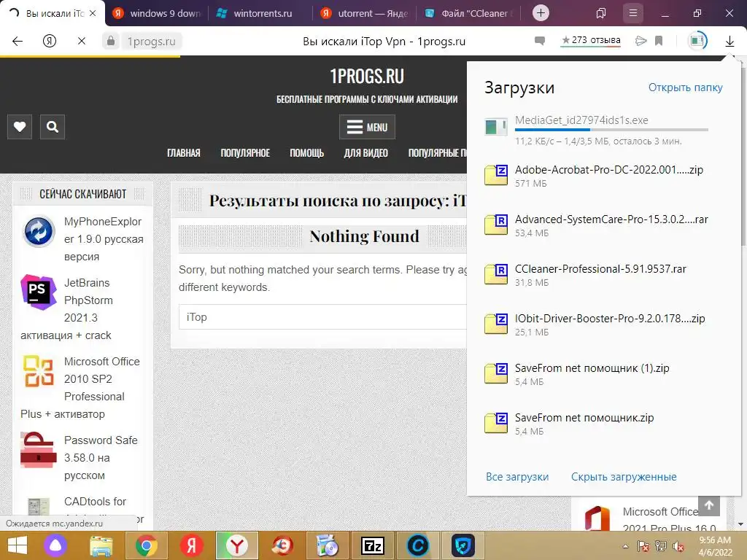The image size is (747, 560).
Task: Open the tab list icon in title bar
Action: (601, 13)
